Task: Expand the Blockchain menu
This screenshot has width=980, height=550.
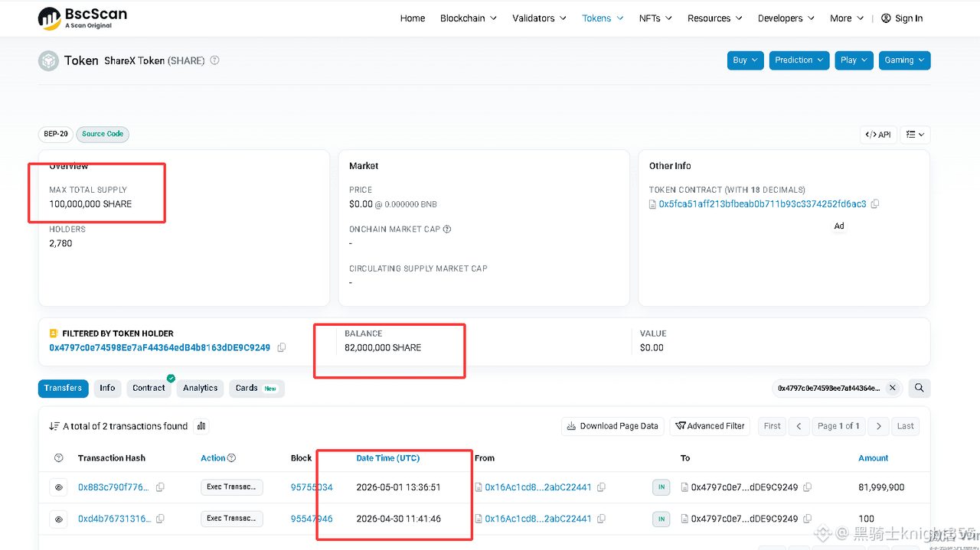Action: (469, 18)
